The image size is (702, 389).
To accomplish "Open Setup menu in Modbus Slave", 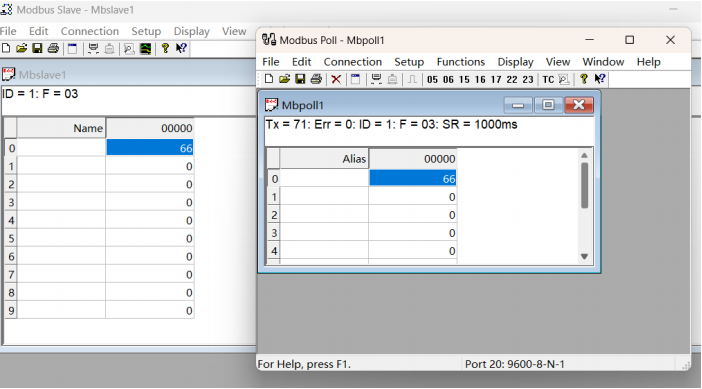I will tap(146, 31).
